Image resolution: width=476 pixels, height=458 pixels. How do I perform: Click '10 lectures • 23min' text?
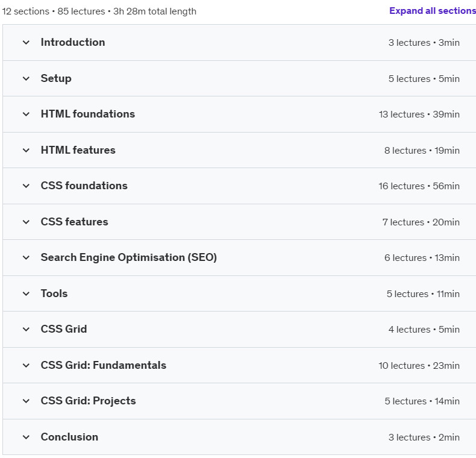point(419,365)
